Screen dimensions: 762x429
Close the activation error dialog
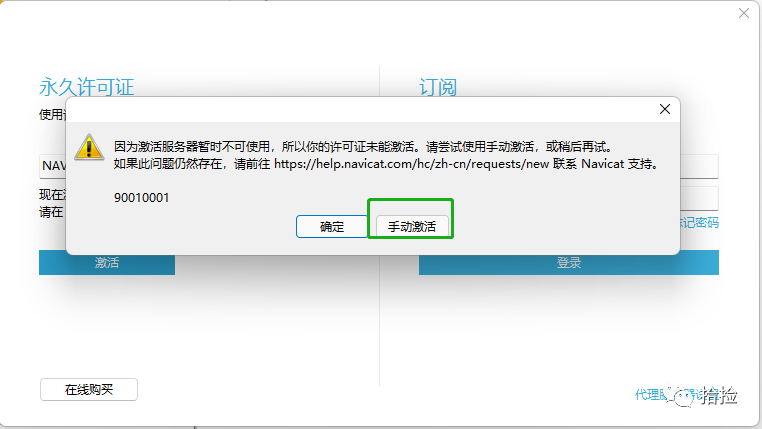tap(665, 109)
